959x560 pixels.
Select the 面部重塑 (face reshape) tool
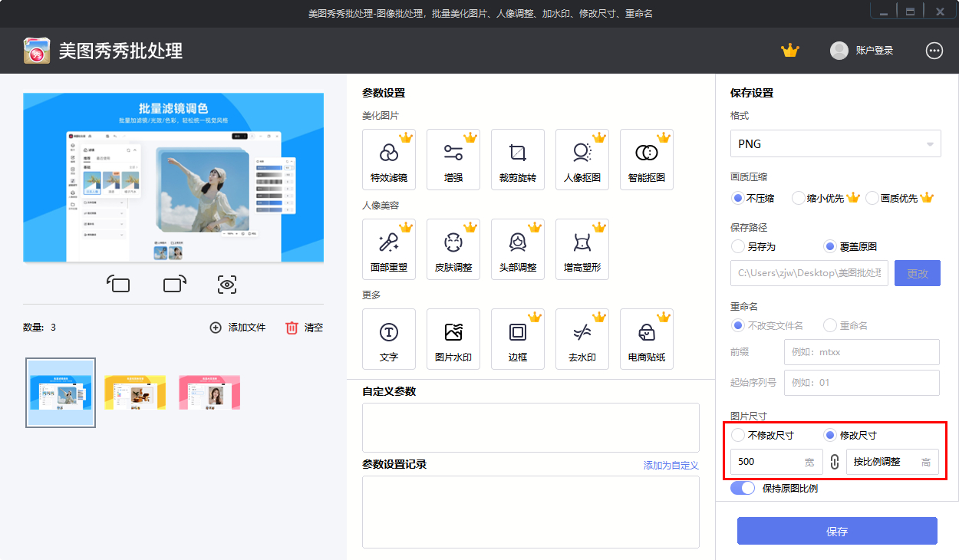[388, 249]
